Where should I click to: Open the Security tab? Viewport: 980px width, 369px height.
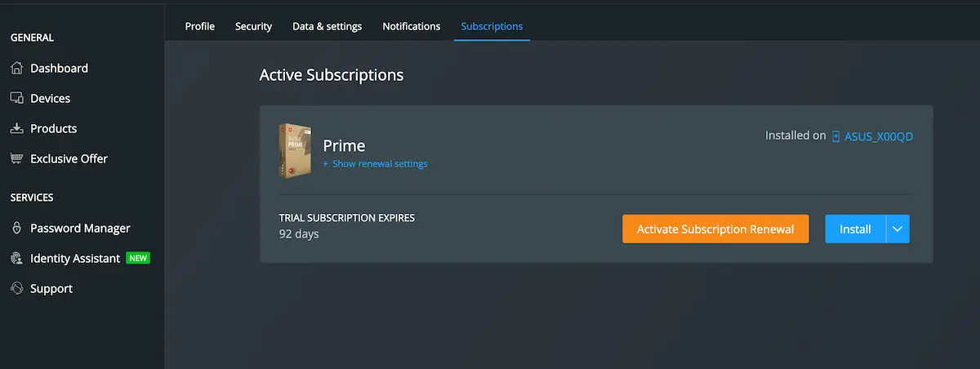coord(253,26)
